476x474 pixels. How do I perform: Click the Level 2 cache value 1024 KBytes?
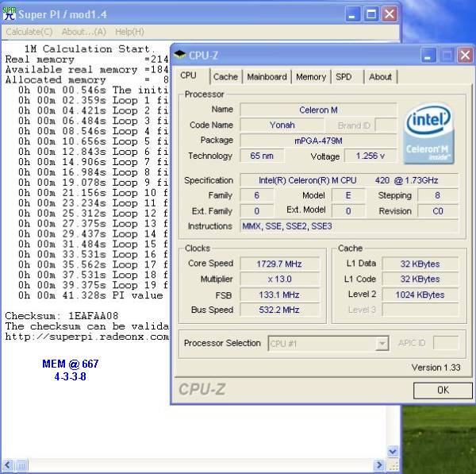coord(420,295)
